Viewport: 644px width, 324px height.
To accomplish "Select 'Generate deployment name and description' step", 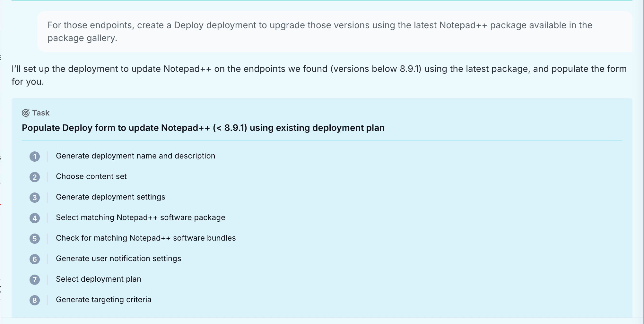I will (x=135, y=156).
